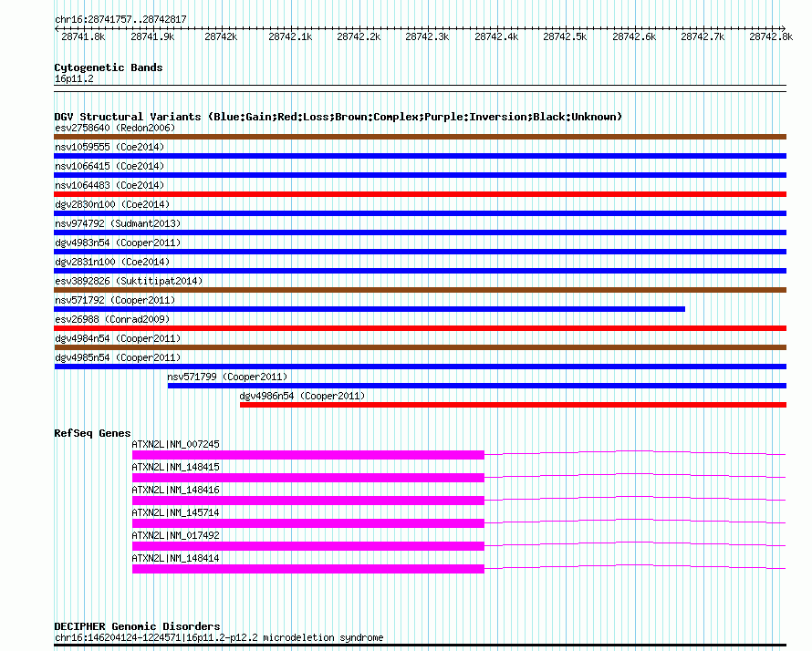Click the blue bar of nsv974792
The image size is (812, 651).
[x=420, y=232]
